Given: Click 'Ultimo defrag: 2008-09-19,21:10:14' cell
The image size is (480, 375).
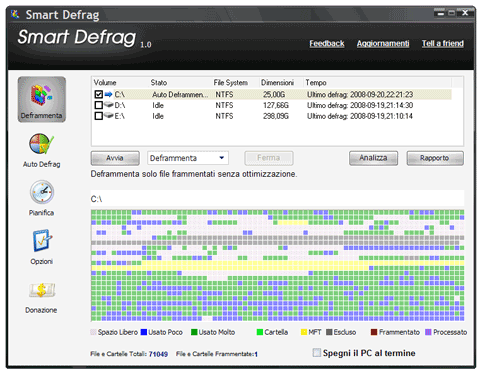Looking at the screenshot, I should coord(360,116).
